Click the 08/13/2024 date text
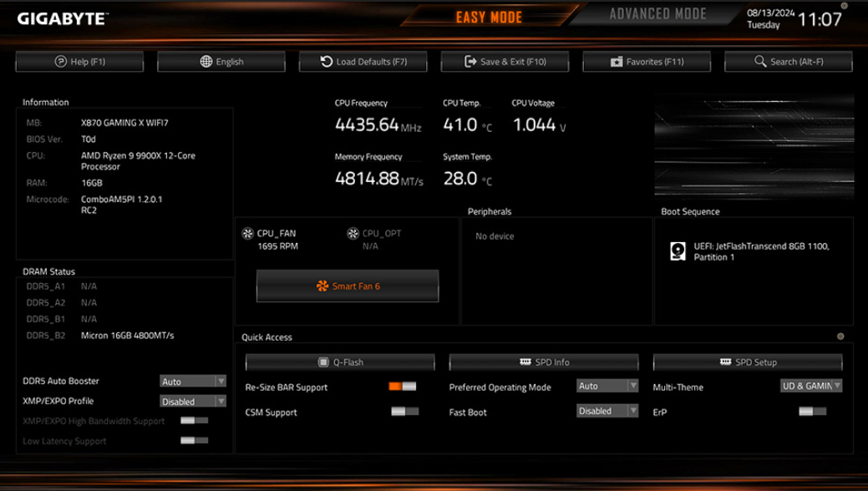The image size is (868, 491). pyautogui.click(x=770, y=13)
